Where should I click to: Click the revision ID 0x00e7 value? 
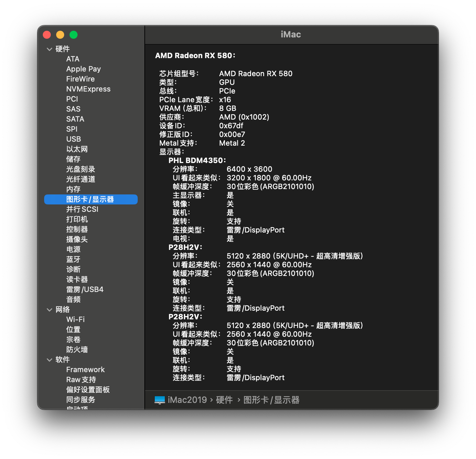coord(232,134)
